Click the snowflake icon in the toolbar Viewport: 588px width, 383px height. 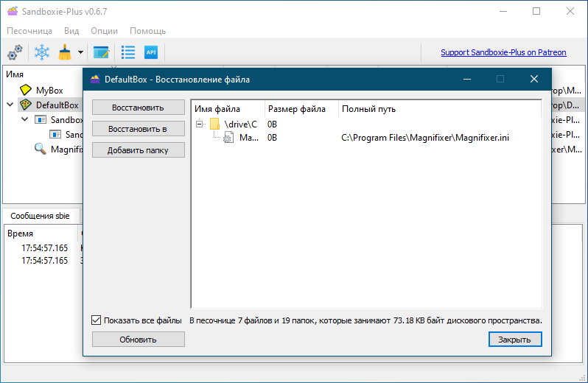click(x=41, y=52)
